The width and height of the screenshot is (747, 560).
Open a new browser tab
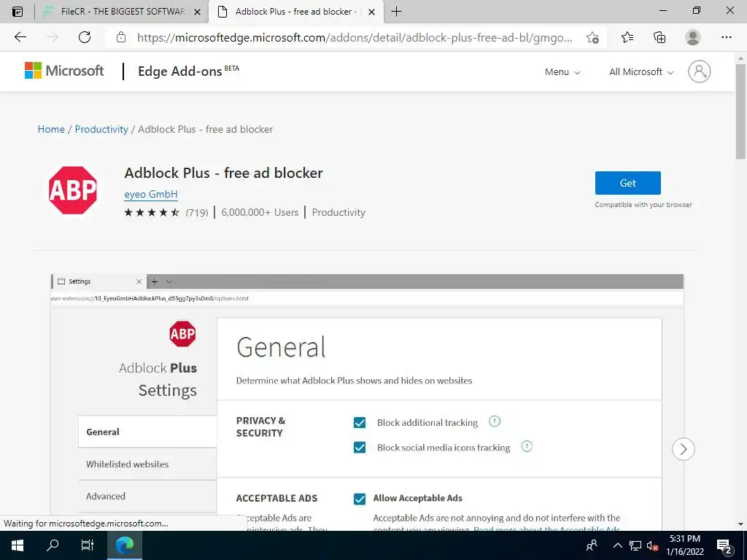coord(396,12)
